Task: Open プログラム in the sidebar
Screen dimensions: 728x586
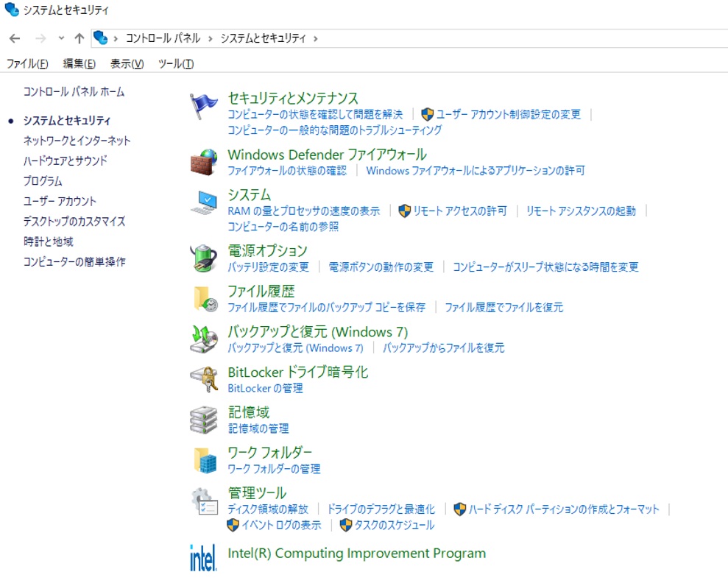Action: pyautogui.click(x=43, y=181)
